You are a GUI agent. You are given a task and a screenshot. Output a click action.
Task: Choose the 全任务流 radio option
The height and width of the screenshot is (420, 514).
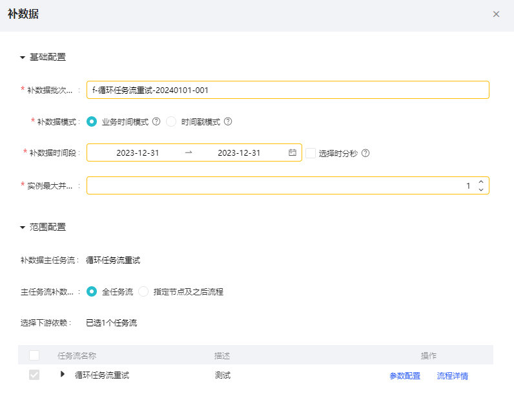pyautogui.click(x=92, y=291)
